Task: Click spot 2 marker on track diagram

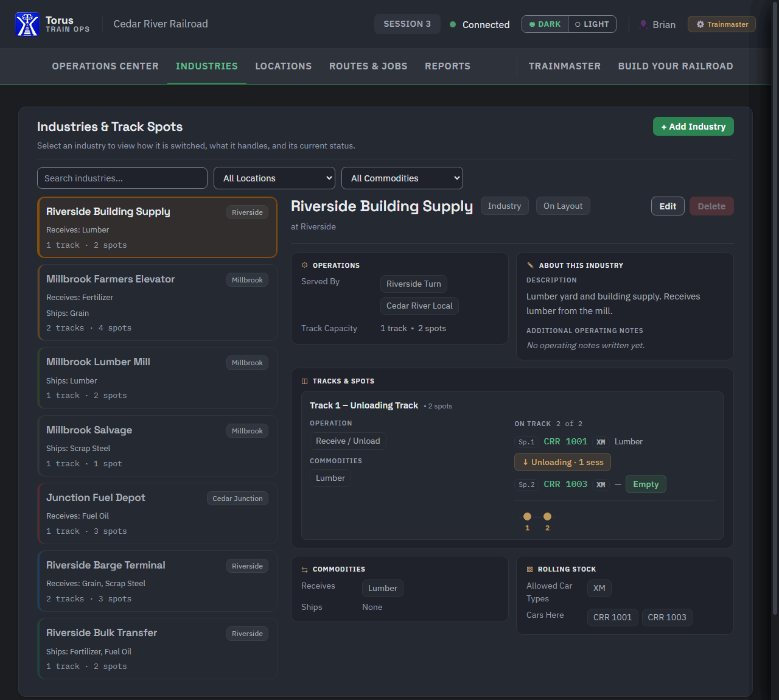Action: pos(547,517)
